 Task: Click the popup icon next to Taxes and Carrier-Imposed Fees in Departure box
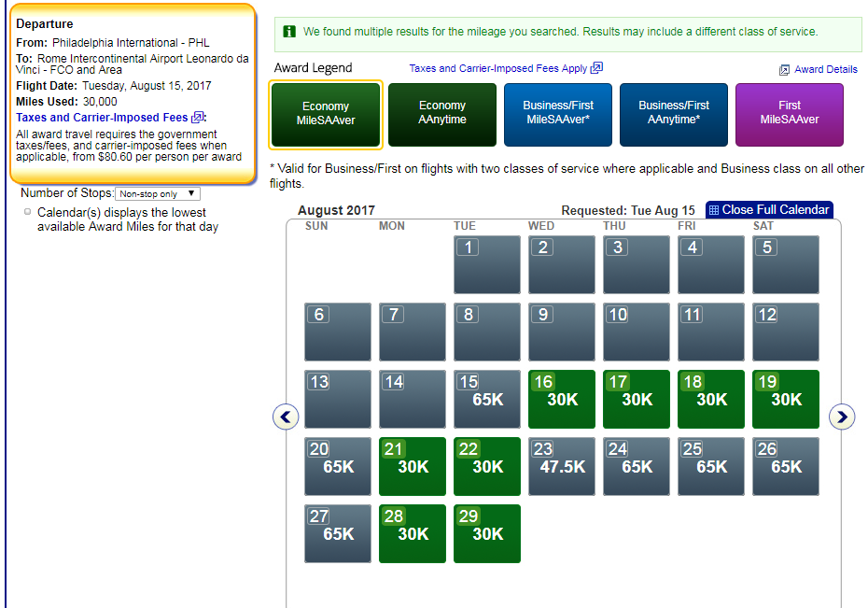click(x=197, y=118)
